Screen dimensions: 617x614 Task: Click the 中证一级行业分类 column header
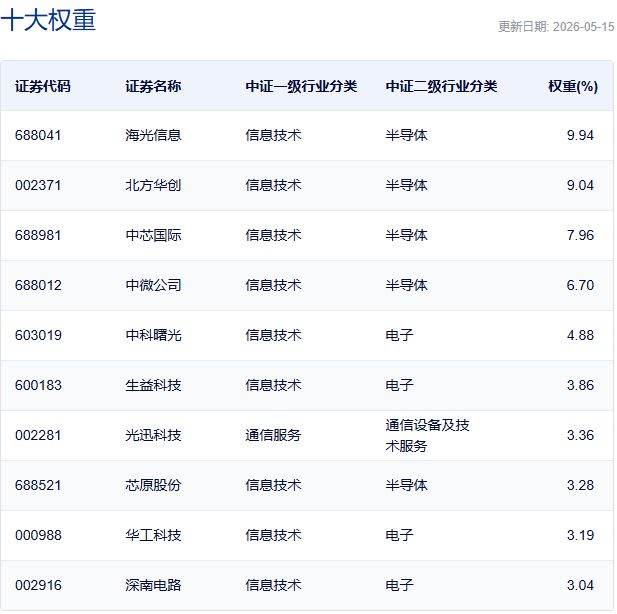point(301,86)
